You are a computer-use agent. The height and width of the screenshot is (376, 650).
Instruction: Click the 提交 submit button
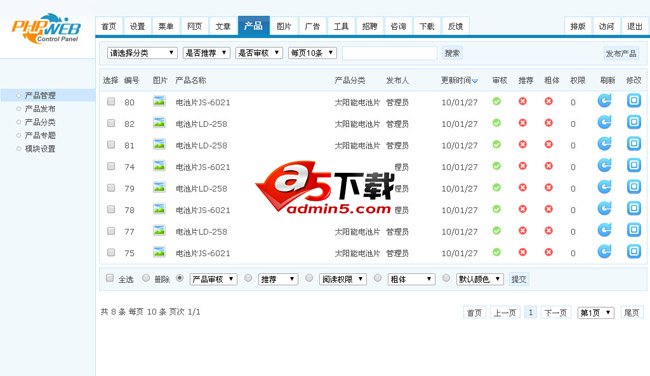point(519,279)
